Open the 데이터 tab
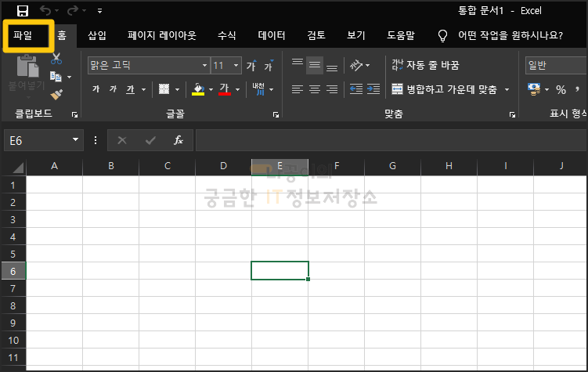Image resolution: width=588 pixels, height=372 pixels. [272, 35]
